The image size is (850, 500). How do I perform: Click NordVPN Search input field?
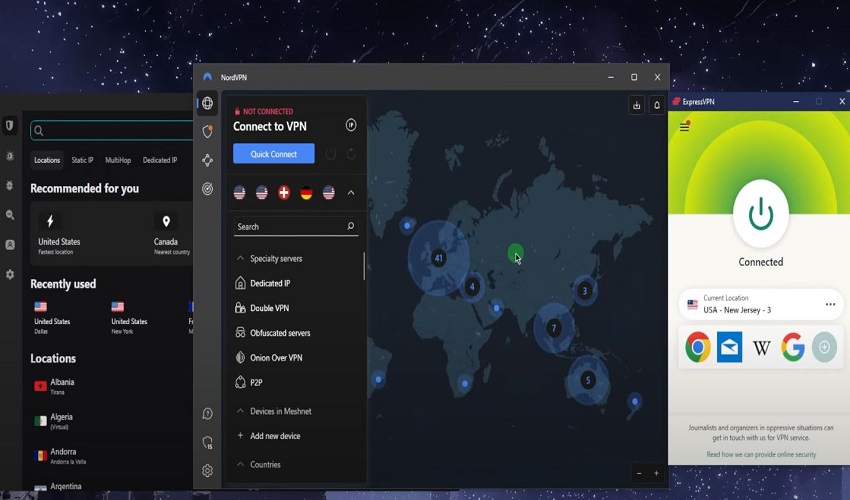[295, 227]
